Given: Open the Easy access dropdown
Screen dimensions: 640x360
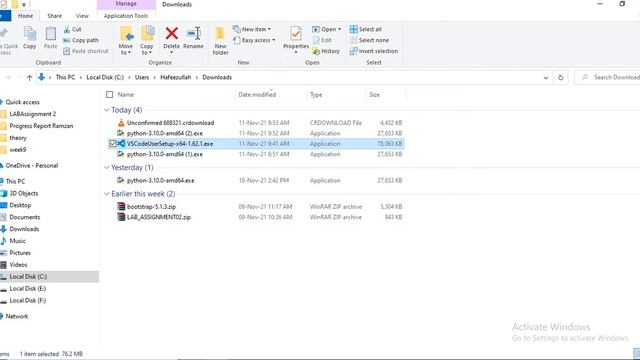Looking at the screenshot, I should coord(254,40).
